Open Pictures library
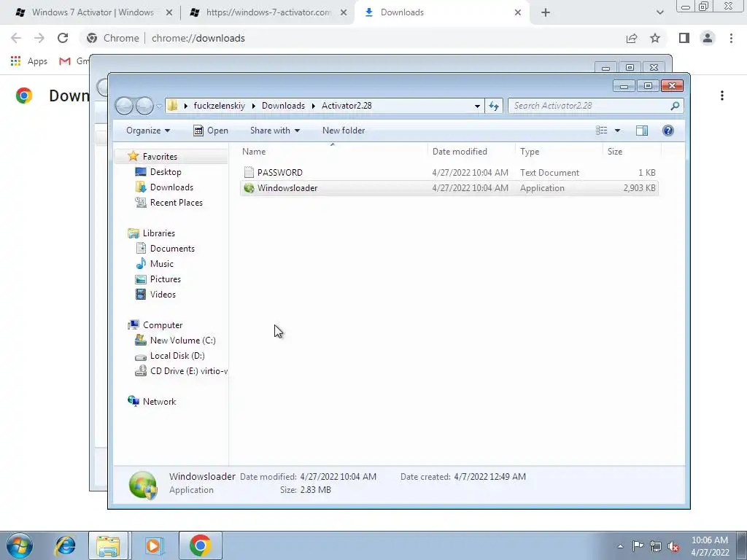The image size is (747, 560). click(166, 279)
